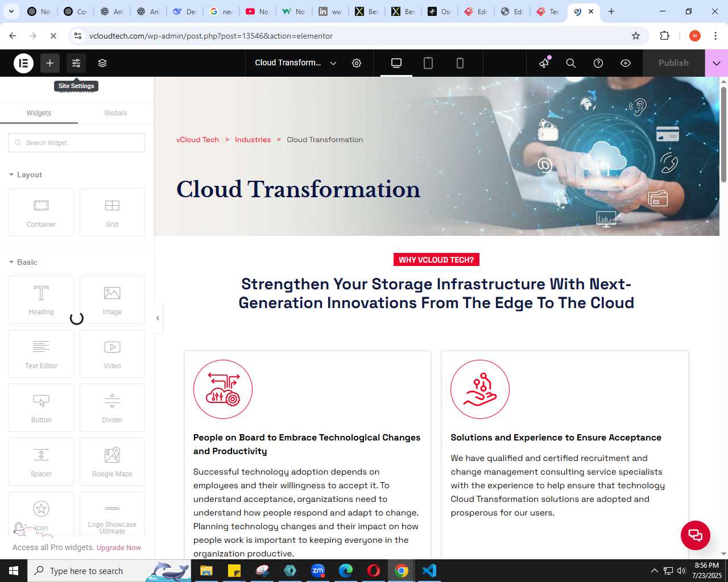This screenshot has height=582, width=728.
Task: Open the red chat bubble button
Action: pos(696,535)
